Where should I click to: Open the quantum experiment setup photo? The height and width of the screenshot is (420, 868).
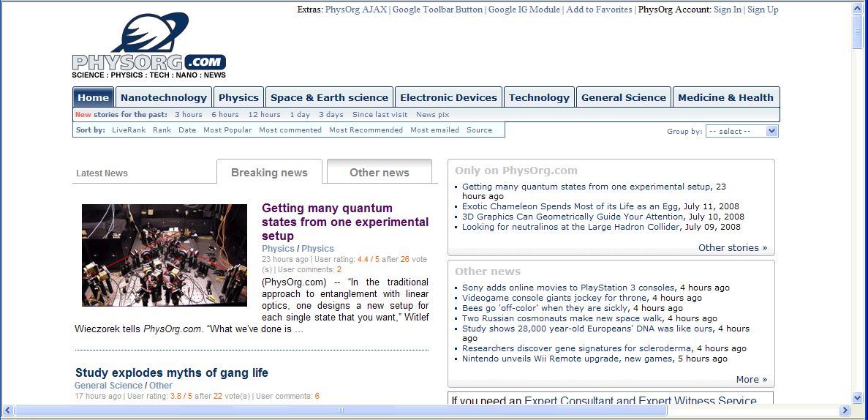coord(165,255)
